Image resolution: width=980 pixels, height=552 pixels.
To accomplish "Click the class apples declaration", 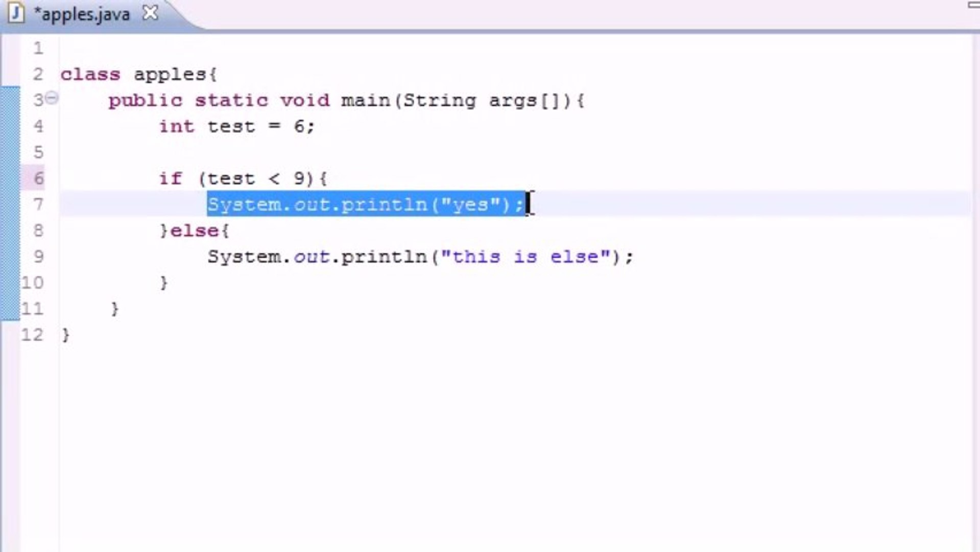I will pos(138,74).
